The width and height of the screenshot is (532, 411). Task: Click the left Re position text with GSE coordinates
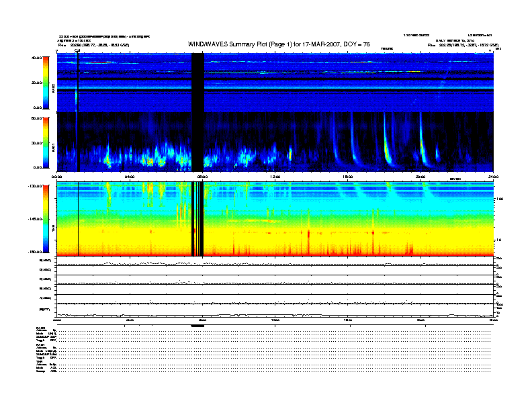(x=93, y=45)
